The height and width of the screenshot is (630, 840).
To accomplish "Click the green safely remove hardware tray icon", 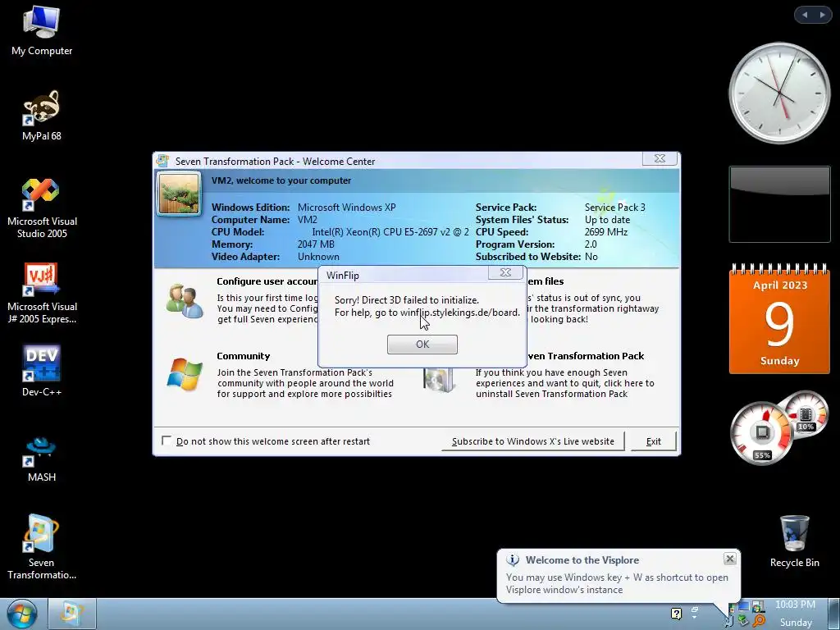I will (743, 620).
